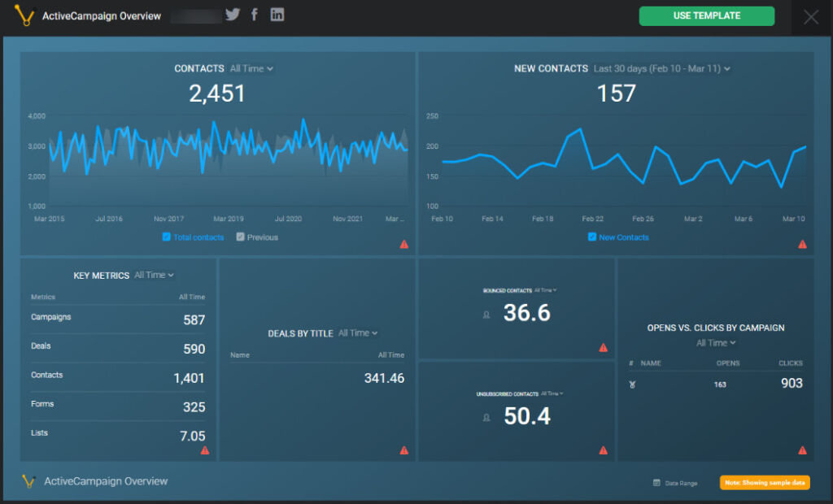Click warning icon in Deals by Title panel
The height and width of the screenshot is (504, 833).
click(x=404, y=450)
